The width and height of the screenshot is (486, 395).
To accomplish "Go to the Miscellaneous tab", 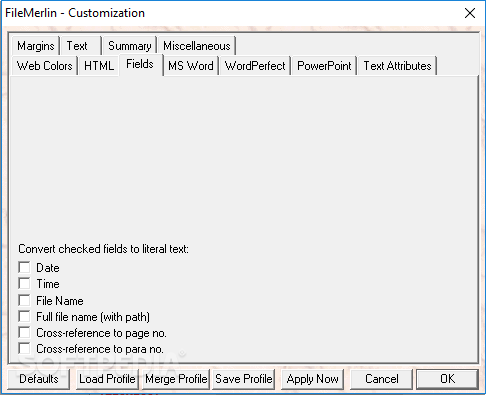I will point(197,46).
